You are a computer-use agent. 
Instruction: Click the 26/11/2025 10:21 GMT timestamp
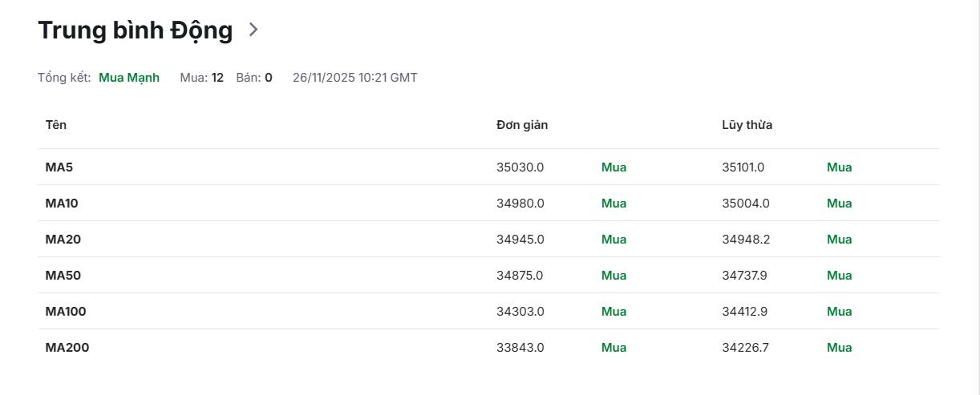tap(354, 78)
